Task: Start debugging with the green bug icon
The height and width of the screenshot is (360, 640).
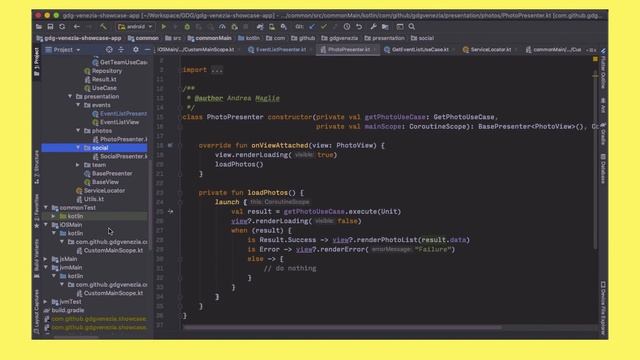Action: tap(187, 27)
